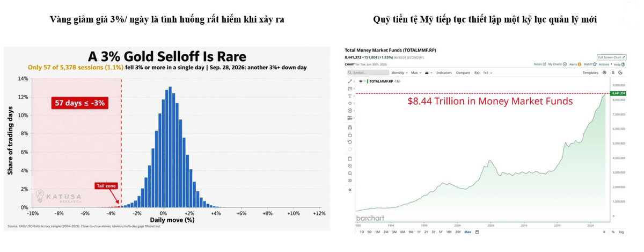Select the 20Y range tab
Viewport: 644px width, 252px height.
tap(458, 232)
